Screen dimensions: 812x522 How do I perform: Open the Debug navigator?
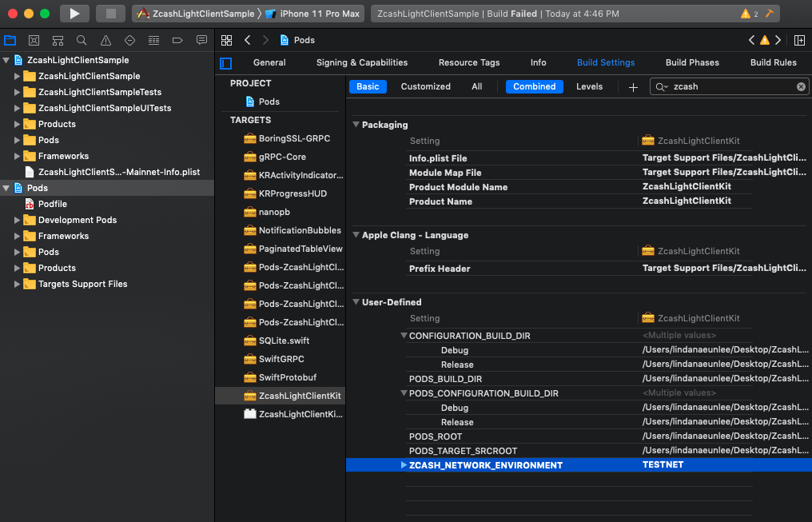(153, 41)
